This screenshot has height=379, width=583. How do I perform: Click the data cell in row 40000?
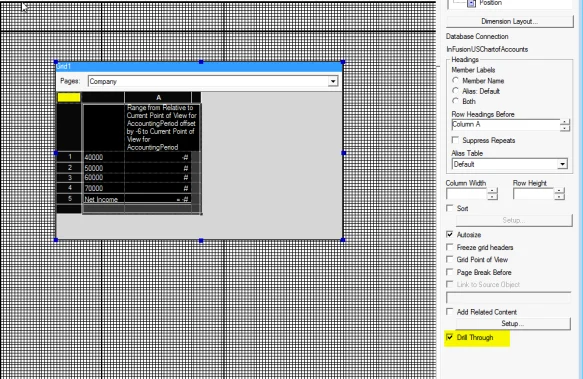158,157
